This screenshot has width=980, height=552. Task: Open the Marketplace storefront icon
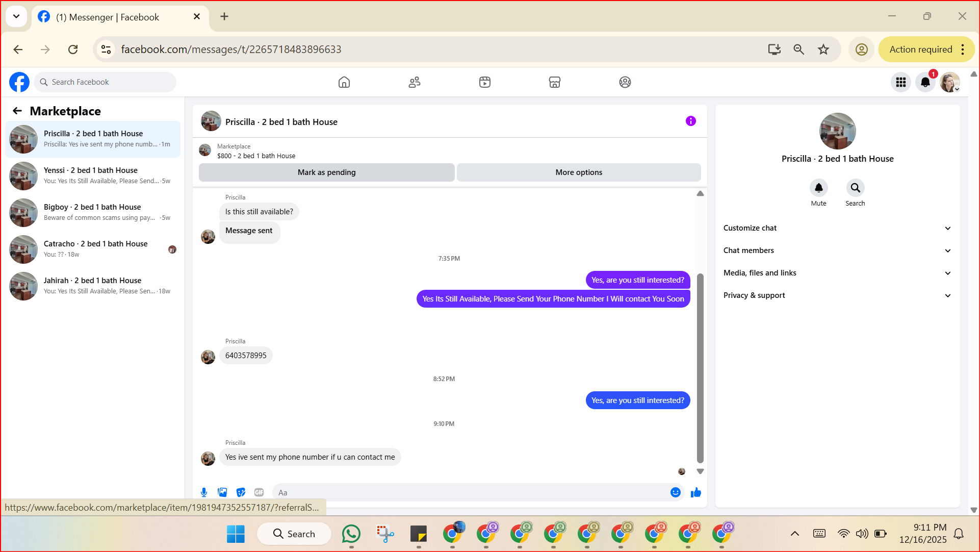point(555,82)
